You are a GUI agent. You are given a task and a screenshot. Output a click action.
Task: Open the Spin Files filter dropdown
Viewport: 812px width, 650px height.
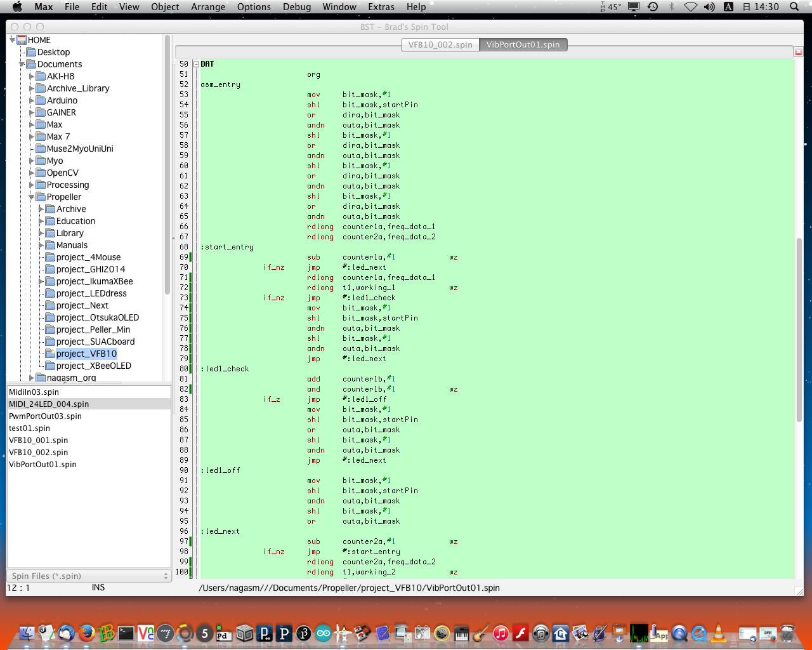tap(89, 576)
